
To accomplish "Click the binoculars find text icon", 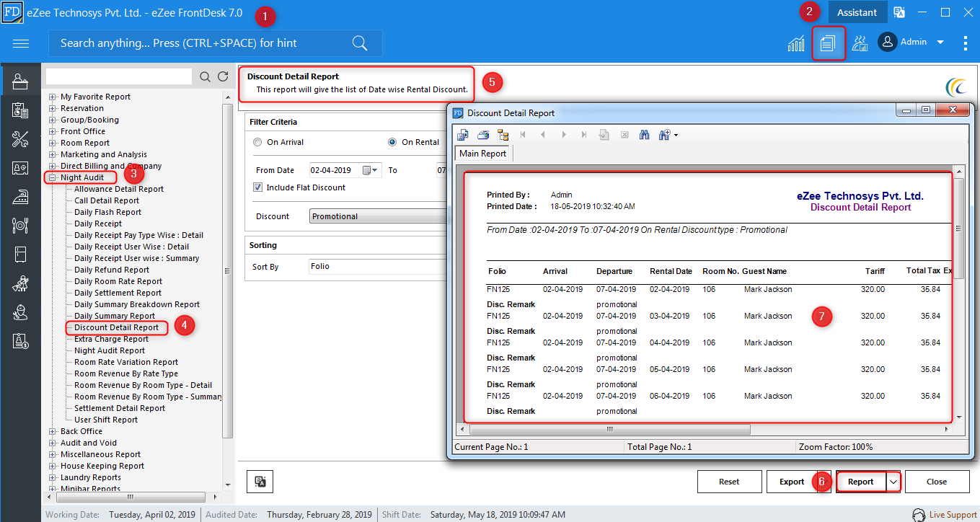I will tap(645, 135).
